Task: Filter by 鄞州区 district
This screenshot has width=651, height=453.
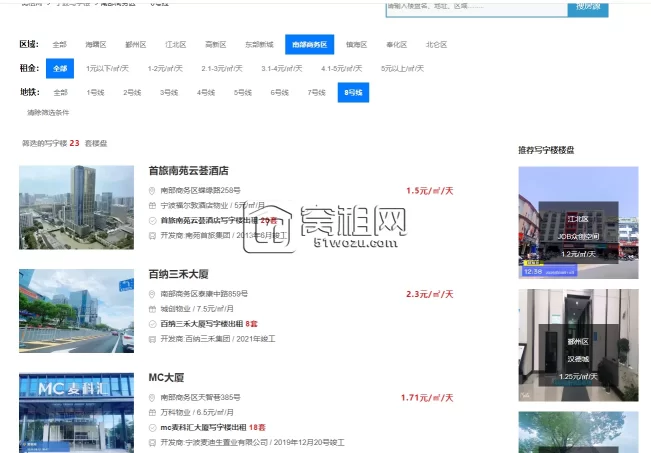Action: pos(136,44)
